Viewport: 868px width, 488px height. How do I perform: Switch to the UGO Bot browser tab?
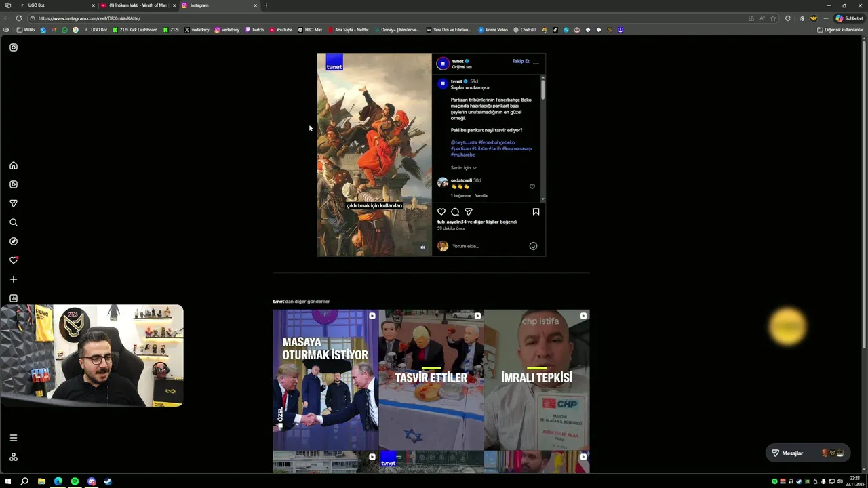pyautogui.click(x=56, y=5)
